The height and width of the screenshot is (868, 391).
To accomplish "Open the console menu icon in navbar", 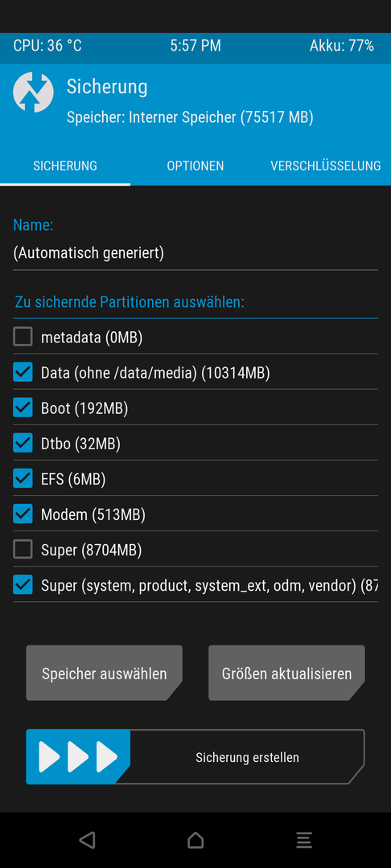I will click(x=304, y=840).
